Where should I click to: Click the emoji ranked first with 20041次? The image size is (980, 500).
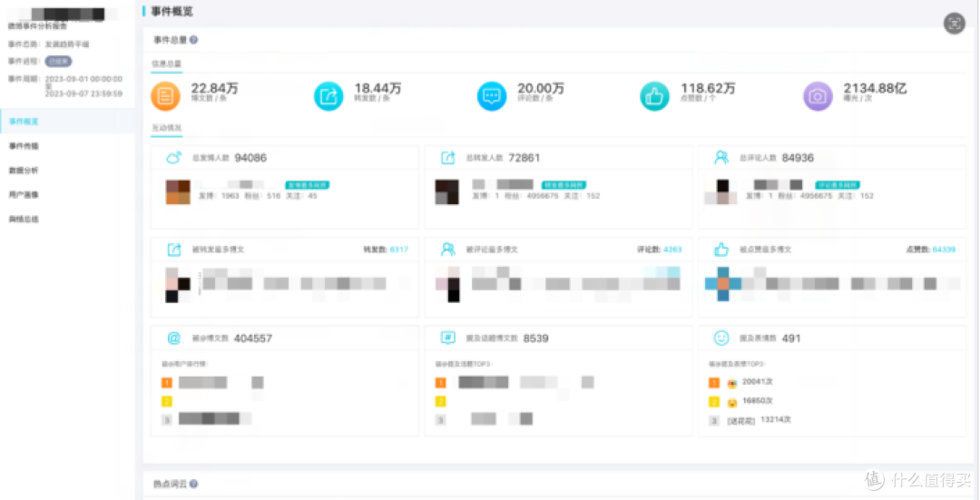pos(732,383)
